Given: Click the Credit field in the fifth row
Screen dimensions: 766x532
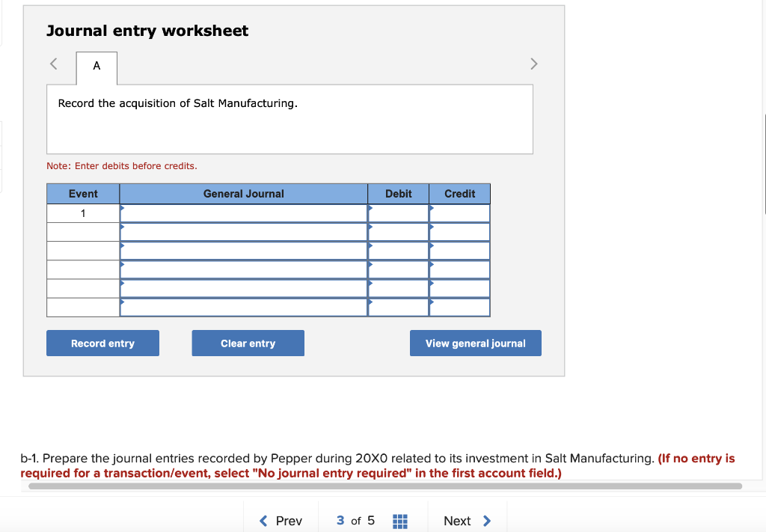Looking at the screenshot, I should (460, 288).
